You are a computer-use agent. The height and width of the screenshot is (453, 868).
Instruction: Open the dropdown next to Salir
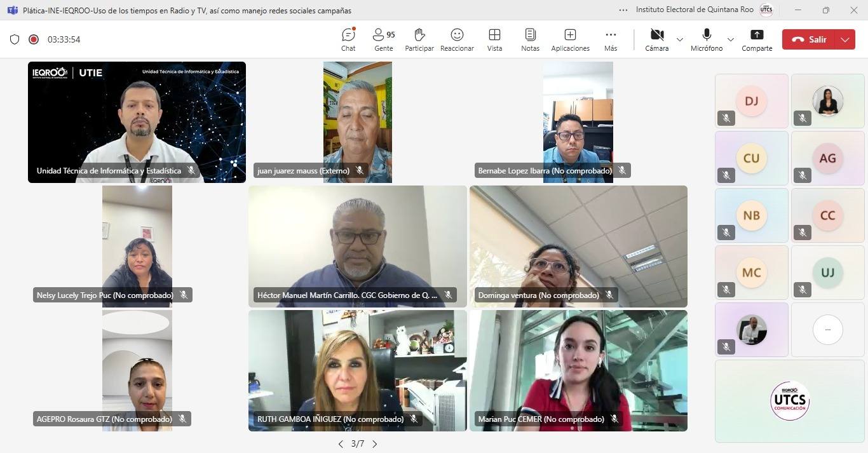click(844, 39)
